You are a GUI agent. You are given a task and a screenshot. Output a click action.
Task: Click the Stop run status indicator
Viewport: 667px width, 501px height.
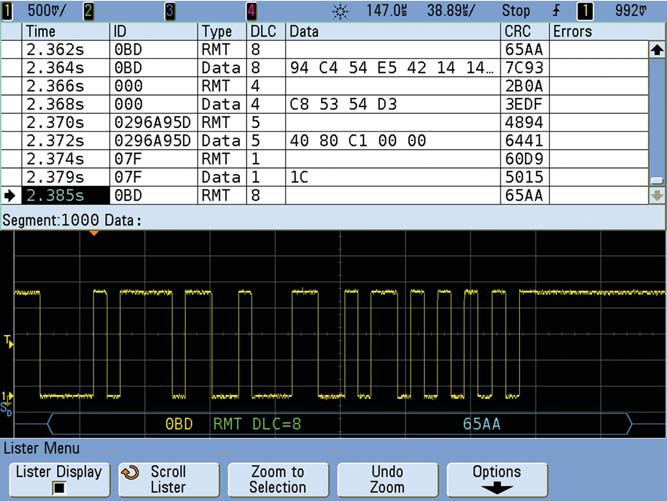516,11
